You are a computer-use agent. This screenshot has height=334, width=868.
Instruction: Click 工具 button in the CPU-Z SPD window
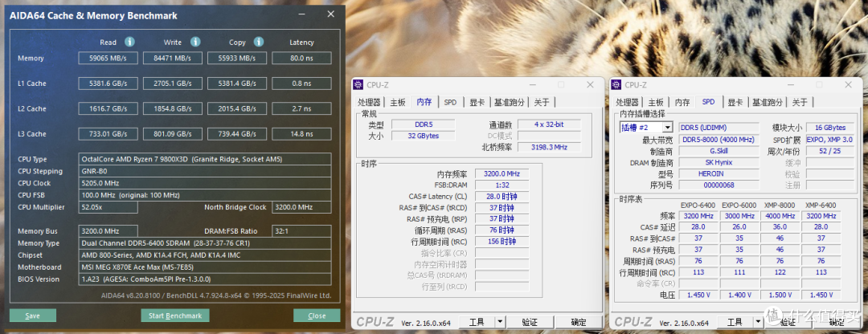coord(735,322)
